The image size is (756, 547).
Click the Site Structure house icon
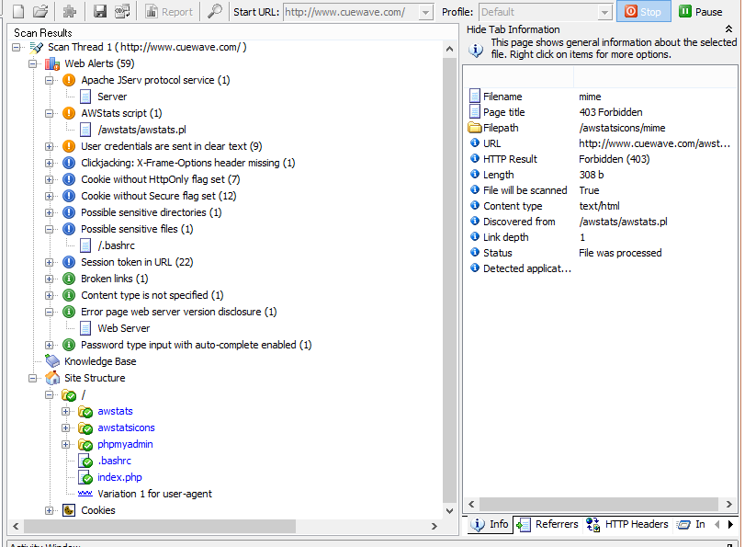(52, 378)
